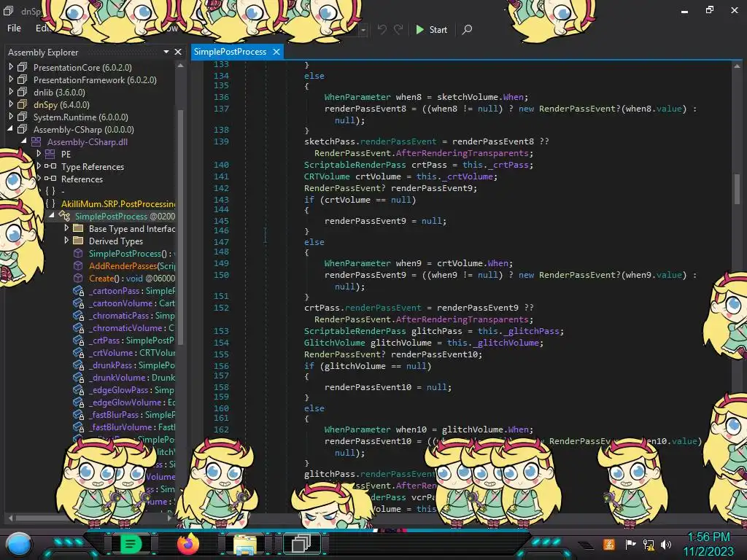The image size is (747, 560).
Task: Click the CRTVolume type on line 141
Action: 327,176
